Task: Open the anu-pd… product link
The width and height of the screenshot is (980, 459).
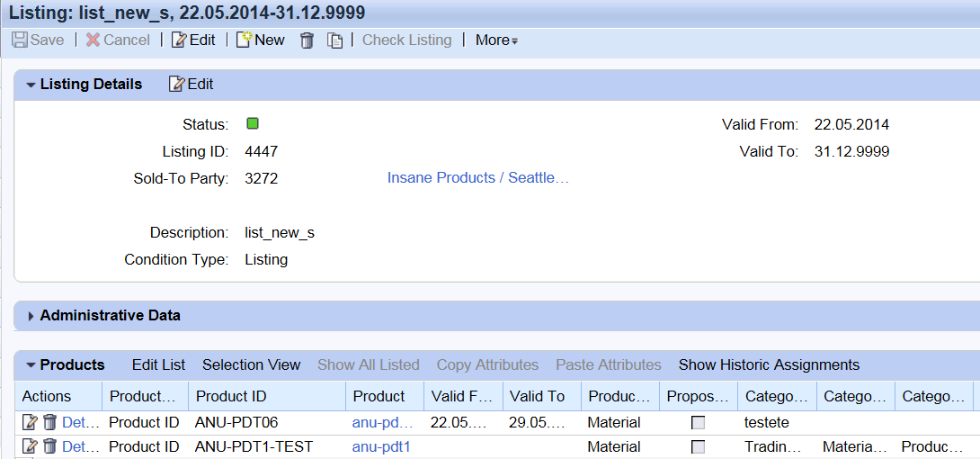Action: pos(382,423)
